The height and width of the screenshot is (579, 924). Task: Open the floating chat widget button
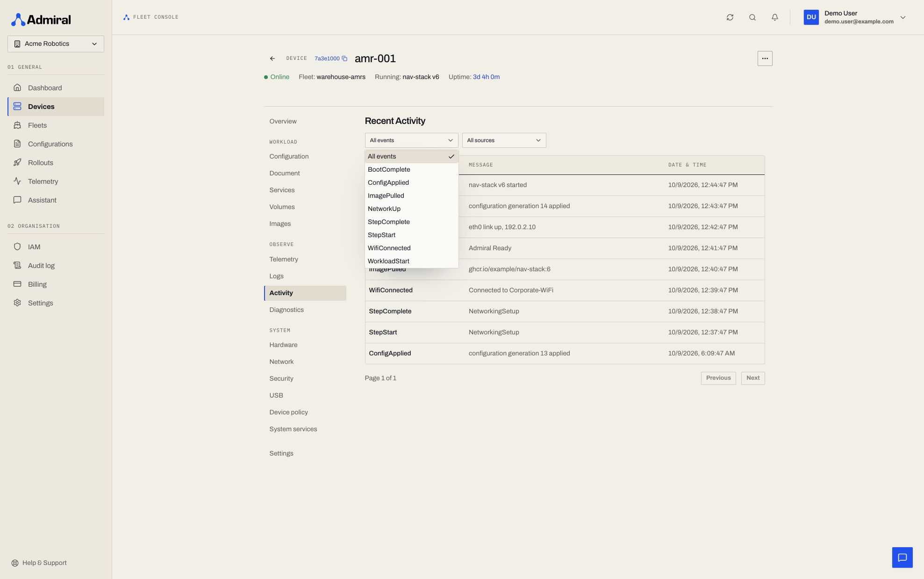coord(902,557)
